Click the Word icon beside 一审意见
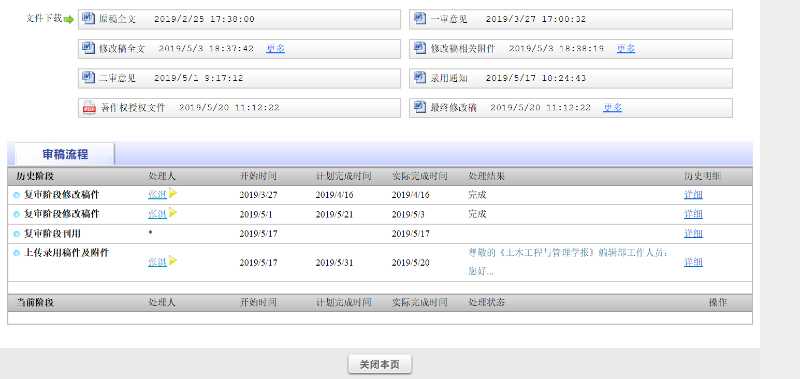 click(x=420, y=18)
